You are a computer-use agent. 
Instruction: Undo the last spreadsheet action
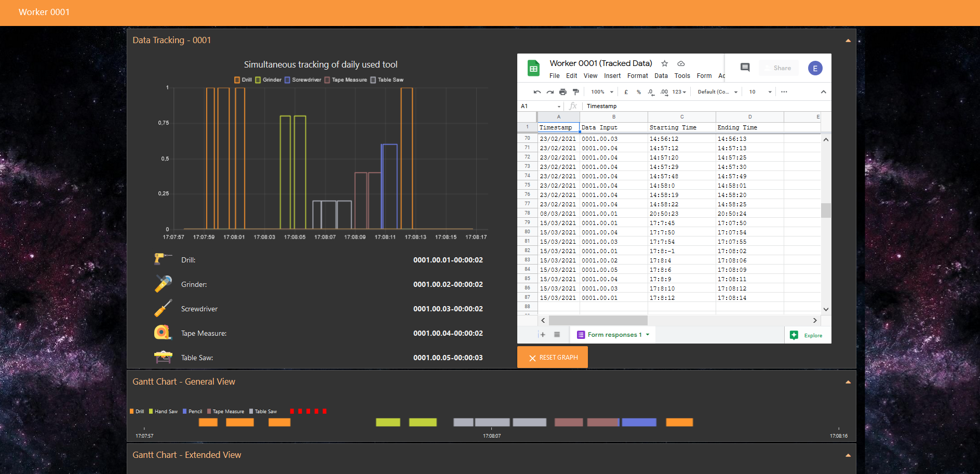click(x=537, y=92)
